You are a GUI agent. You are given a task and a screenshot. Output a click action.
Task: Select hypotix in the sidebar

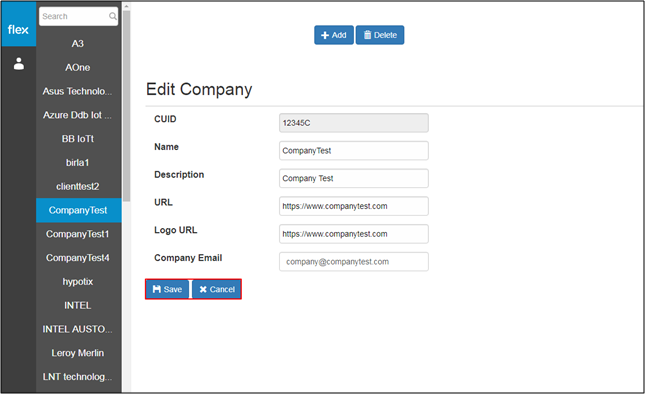pyautogui.click(x=78, y=282)
